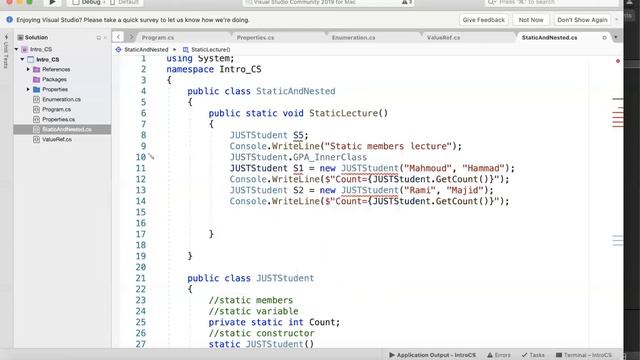Switch to the Program.cs tab
Screen dimensions: 640x360
pyautogui.click(x=158, y=38)
